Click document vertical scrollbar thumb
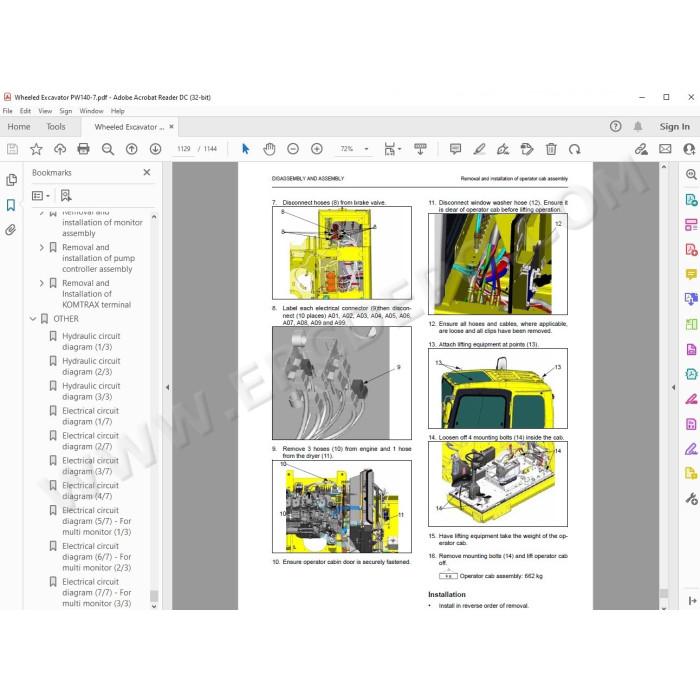This screenshot has width=700, height=700. point(664,593)
